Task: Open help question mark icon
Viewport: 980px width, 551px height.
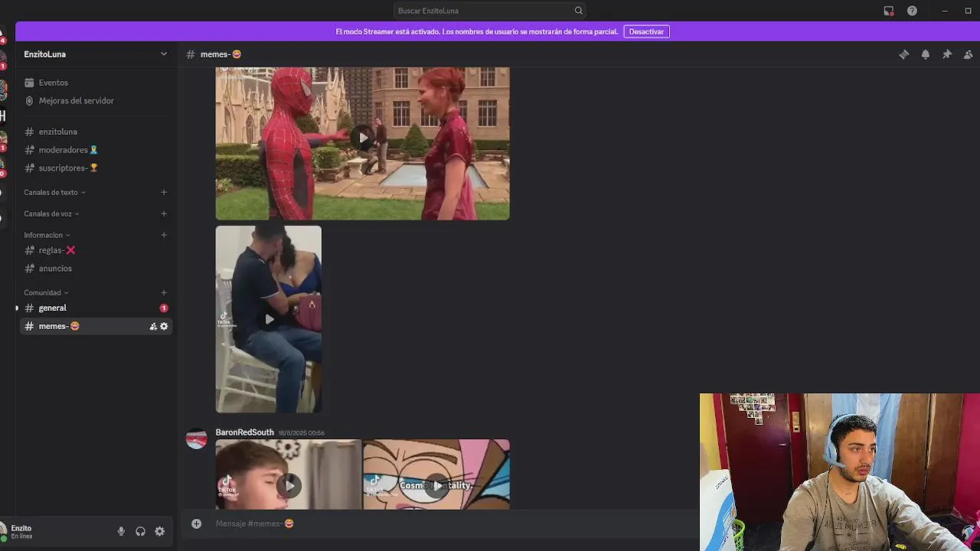Action: pos(912,11)
